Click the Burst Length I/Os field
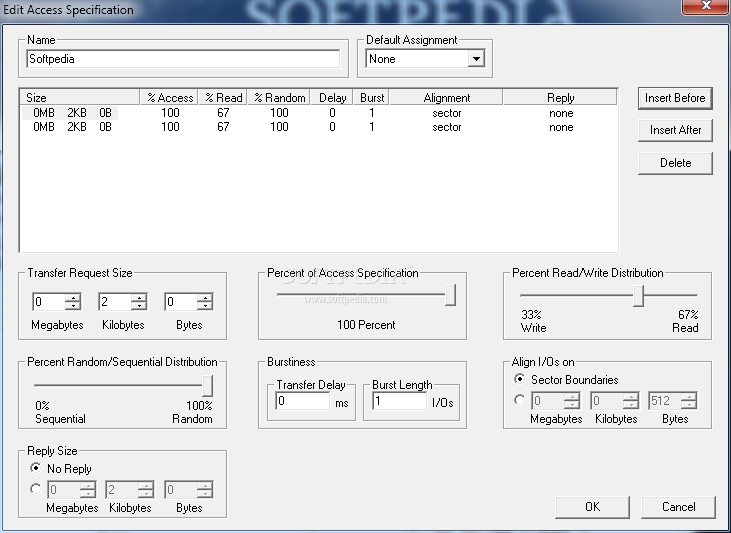Viewport: 731px width, 533px height. click(x=400, y=401)
